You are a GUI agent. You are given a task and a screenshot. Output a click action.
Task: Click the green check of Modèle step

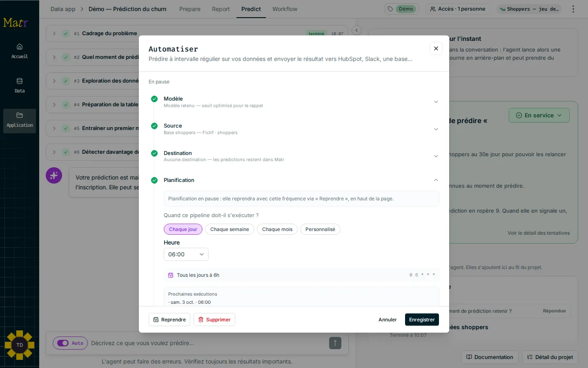coord(154,99)
